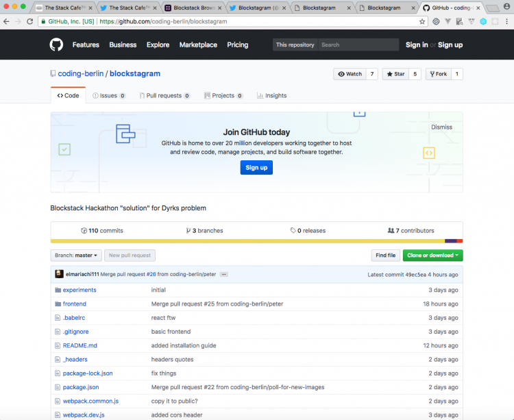The image size is (514, 420).
Task: Dismiss the Join GitHub banner
Action: click(x=441, y=127)
